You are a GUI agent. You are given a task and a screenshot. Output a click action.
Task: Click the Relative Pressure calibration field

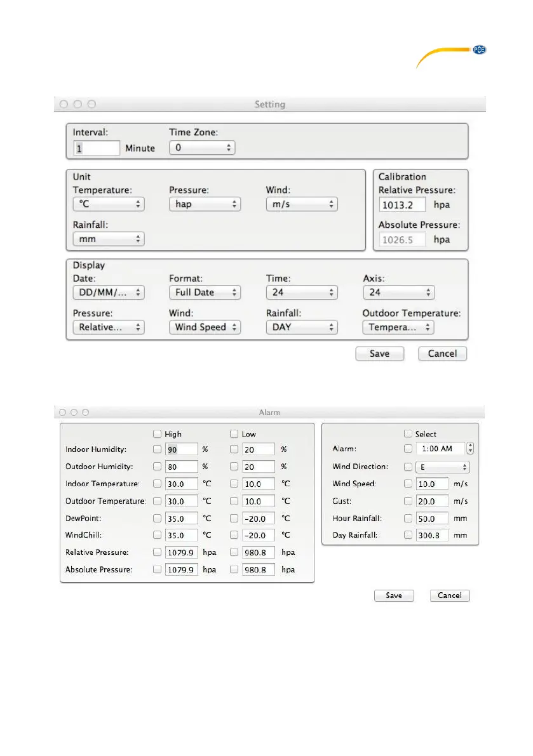[x=402, y=205]
